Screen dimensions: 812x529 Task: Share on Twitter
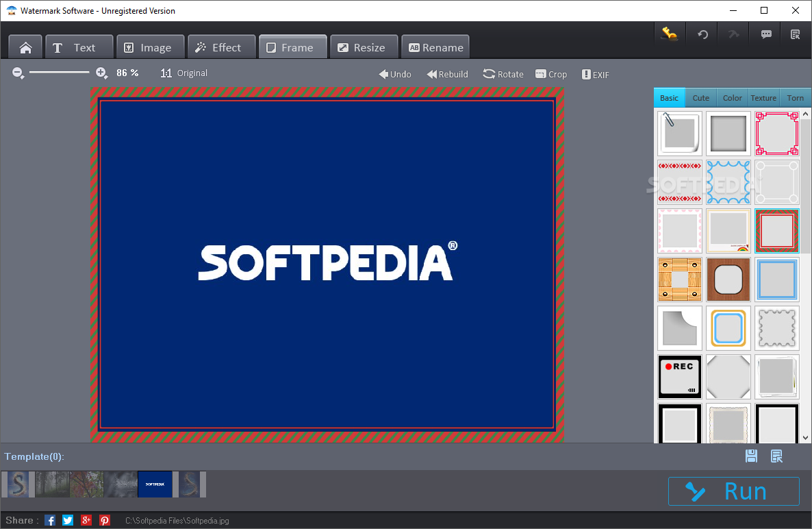point(68,520)
